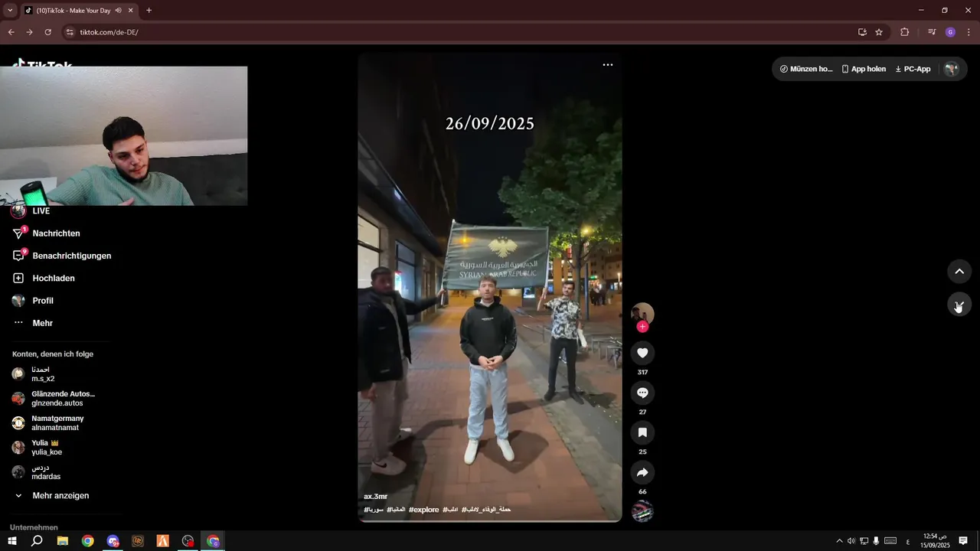Screen dimensions: 980x551
Task: Reload the page with refresh icon
Action: pos(47,32)
